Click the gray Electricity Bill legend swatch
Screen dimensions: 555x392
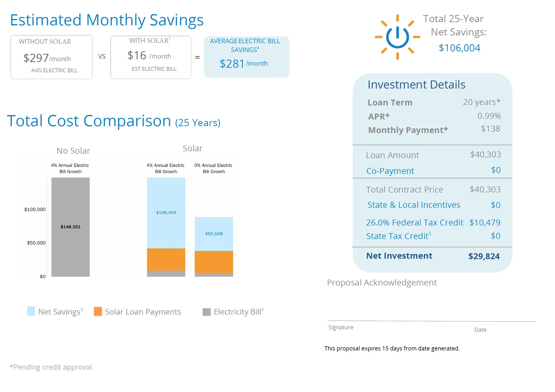coord(206,312)
